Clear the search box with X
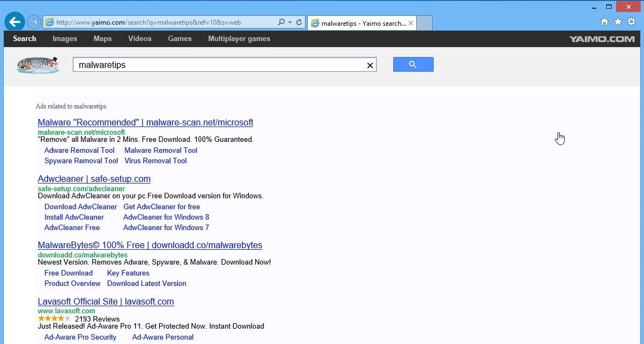The width and height of the screenshot is (644, 344). pyautogui.click(x=370, y=65)
